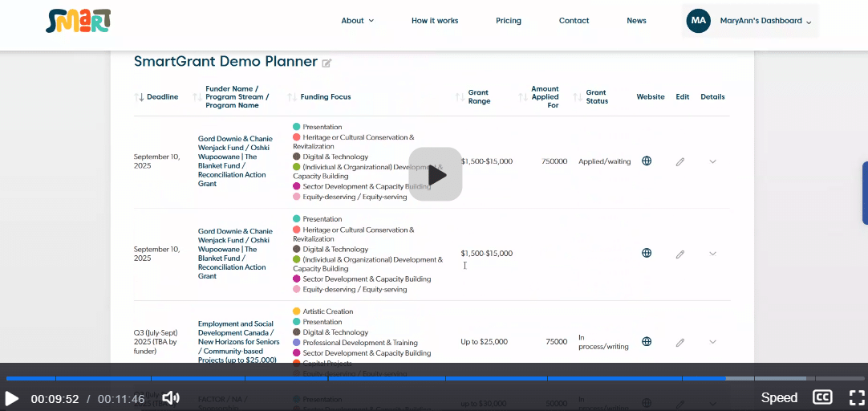Viewport: 868px width, 411px height.
Task: Click the MA avatar circle
Action: [698, 21]
